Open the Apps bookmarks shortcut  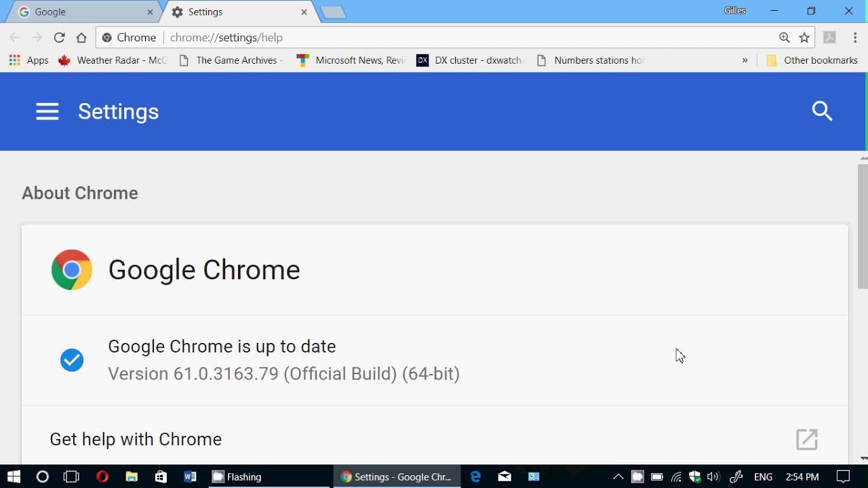[x=28, y=60]
